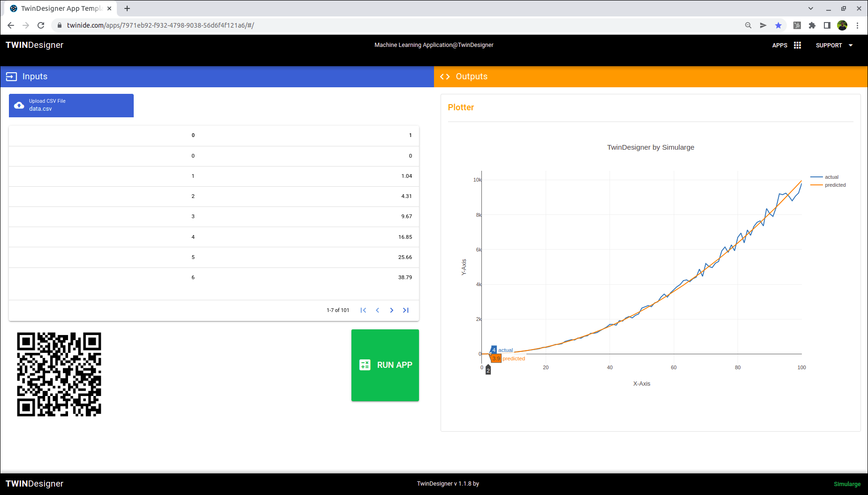Click the browser back arrow

pyautogui.click(x=11, y=25)
